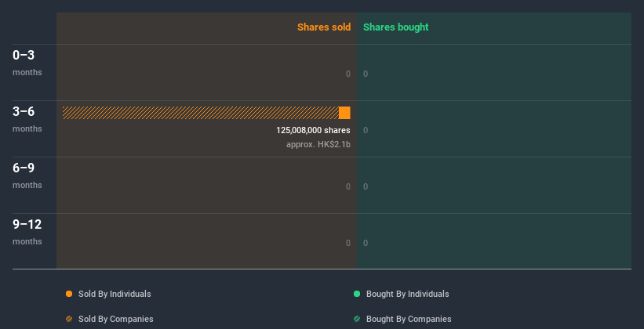Click shares sold zero in 9–12 months row
This screenshot has height=329, width=644.
(x=348, y=244)
